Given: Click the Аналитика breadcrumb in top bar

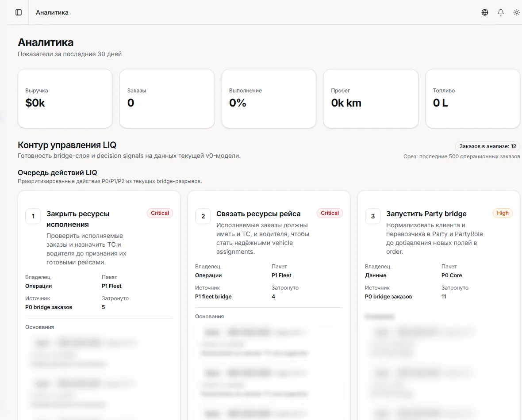Looking at the screenshot, I should (52, 12).
